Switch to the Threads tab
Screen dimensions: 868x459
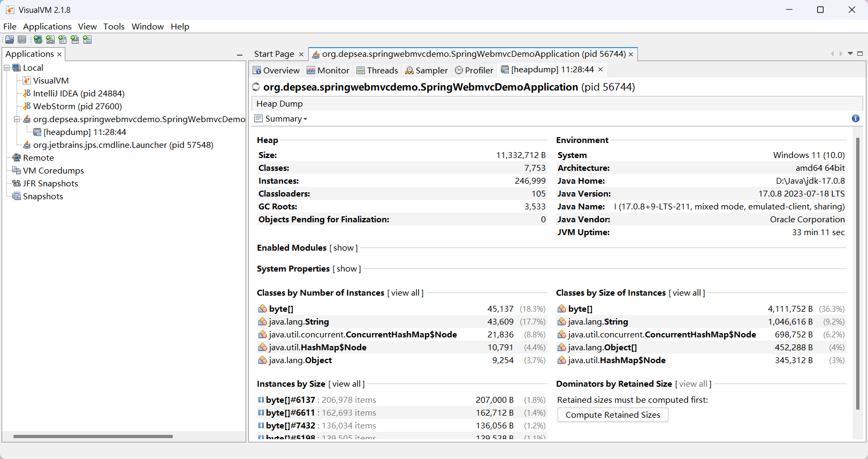[377, 71]
